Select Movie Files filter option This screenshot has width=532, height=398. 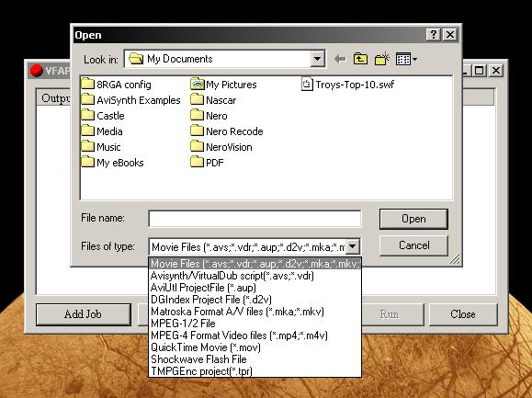255,264
